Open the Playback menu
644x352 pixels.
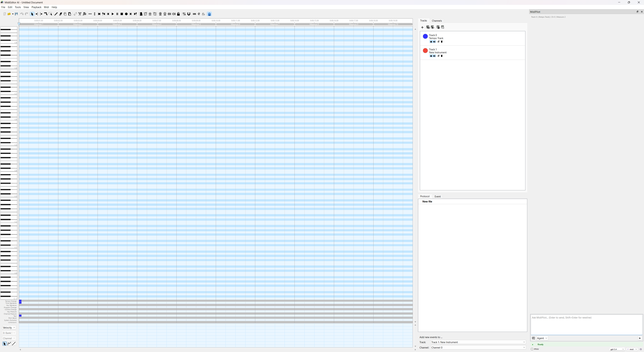click(36, 7)
